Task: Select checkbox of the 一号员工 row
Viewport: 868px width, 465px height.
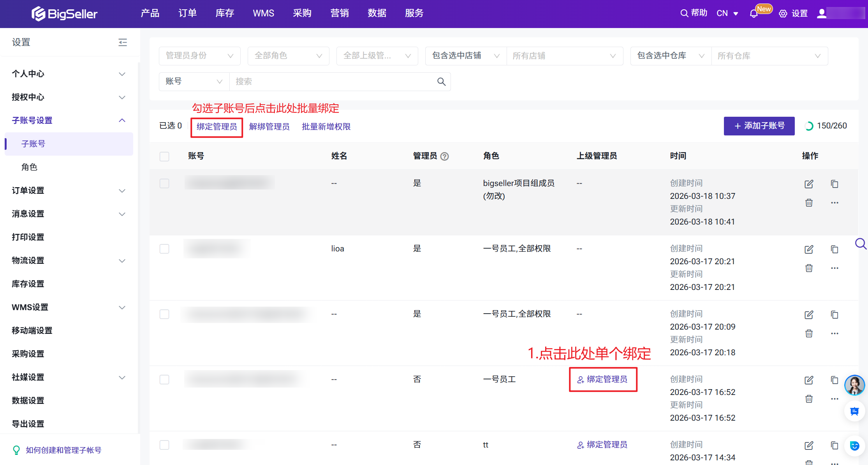Action: click(x=164, y=379)
